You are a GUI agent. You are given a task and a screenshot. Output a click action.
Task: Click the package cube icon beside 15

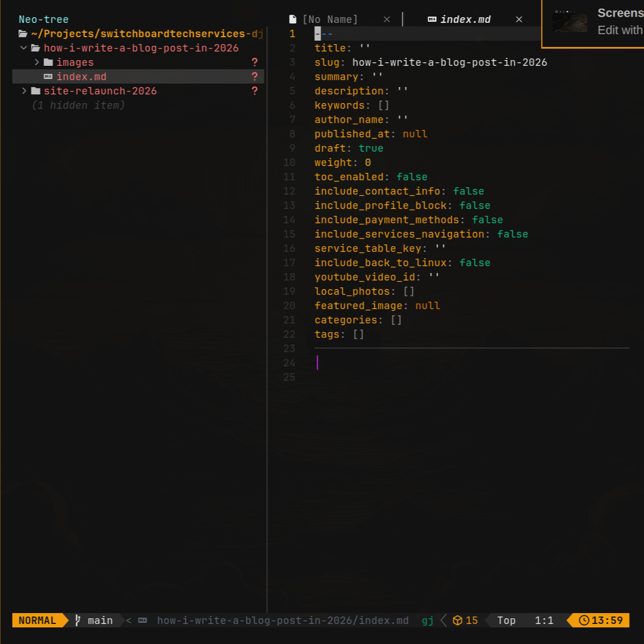point(457,620)
